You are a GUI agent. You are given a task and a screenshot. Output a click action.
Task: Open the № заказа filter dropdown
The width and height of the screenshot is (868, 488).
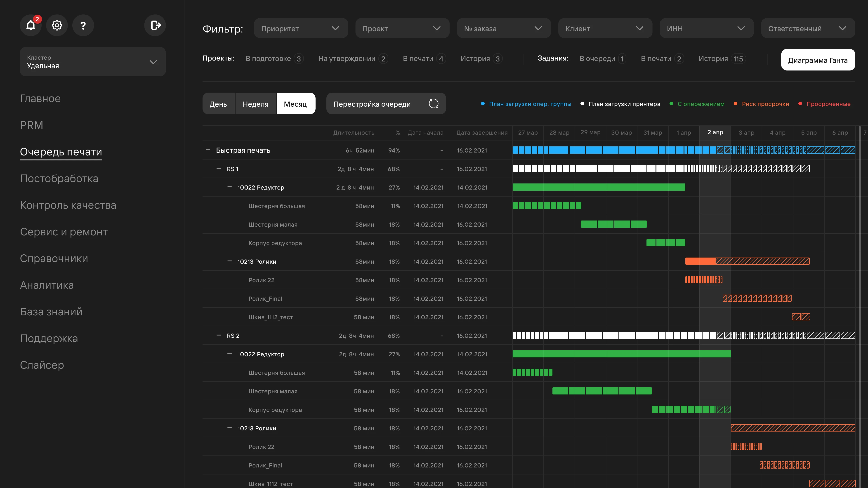click(x=504, y=28)
